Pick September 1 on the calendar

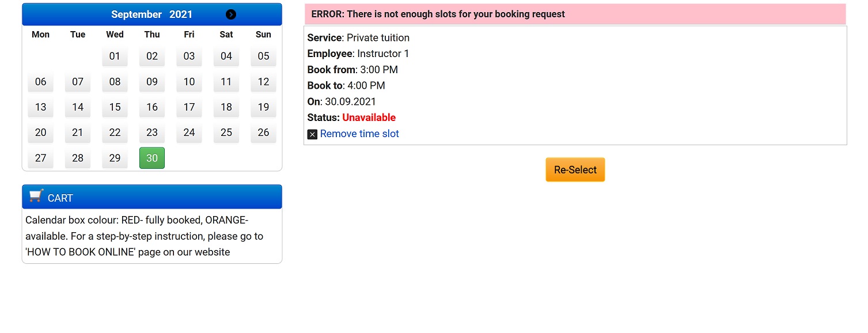(x=115, y=56)
